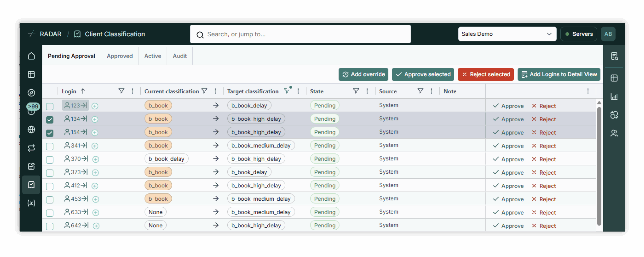The height and width of the screenshot is (257, 644).
Task: Check the box for login 453
Action: pos(50,199)
